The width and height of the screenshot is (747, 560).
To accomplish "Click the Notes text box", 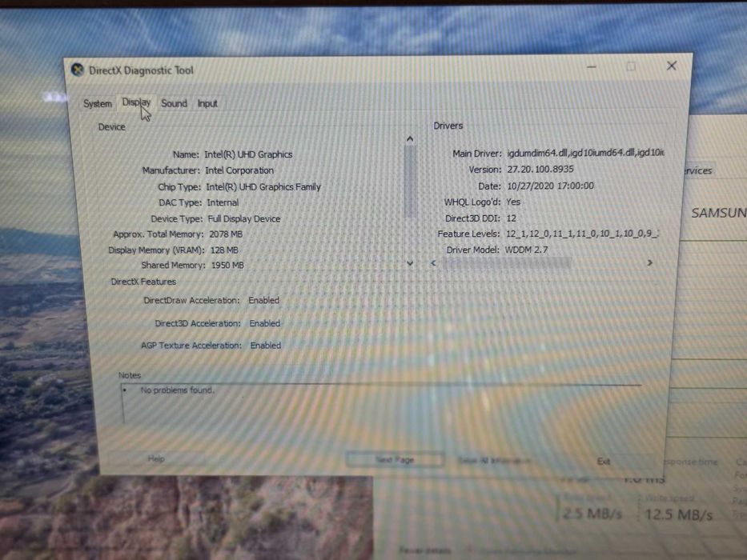I will click(381, 403).
